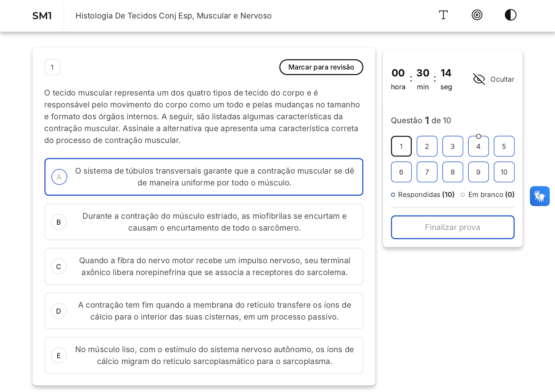This screenshot has height=392, width=555.
Task: Click the target focus mode icon
Action: coord(477,15)
